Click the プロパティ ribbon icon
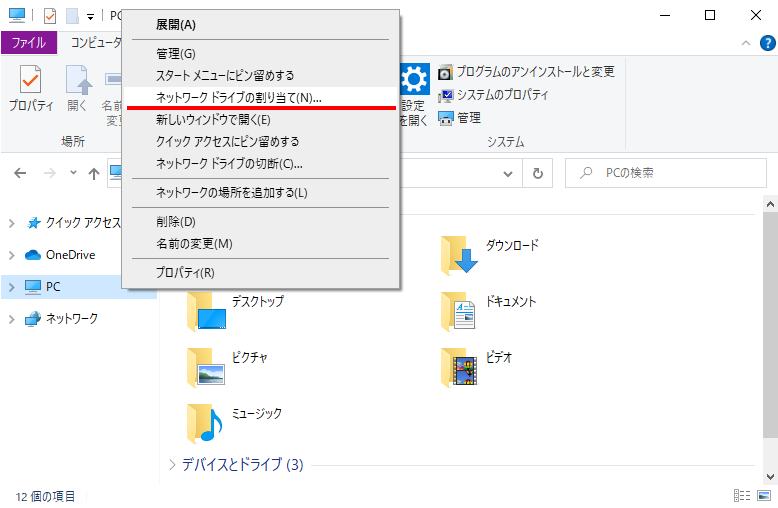The image size is (778, 508). [x=30, y=88]
